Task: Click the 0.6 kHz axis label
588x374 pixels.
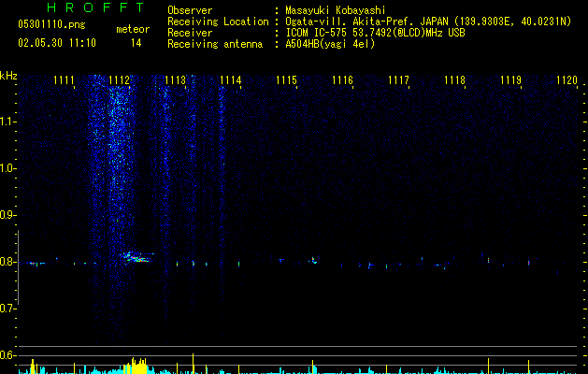Action: click(7, 355)
